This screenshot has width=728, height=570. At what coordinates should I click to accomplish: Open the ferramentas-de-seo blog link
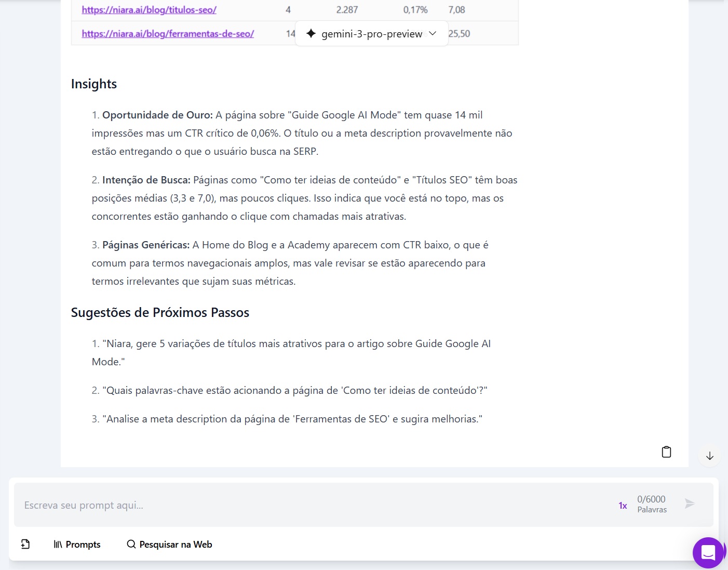tap(168, 34)
